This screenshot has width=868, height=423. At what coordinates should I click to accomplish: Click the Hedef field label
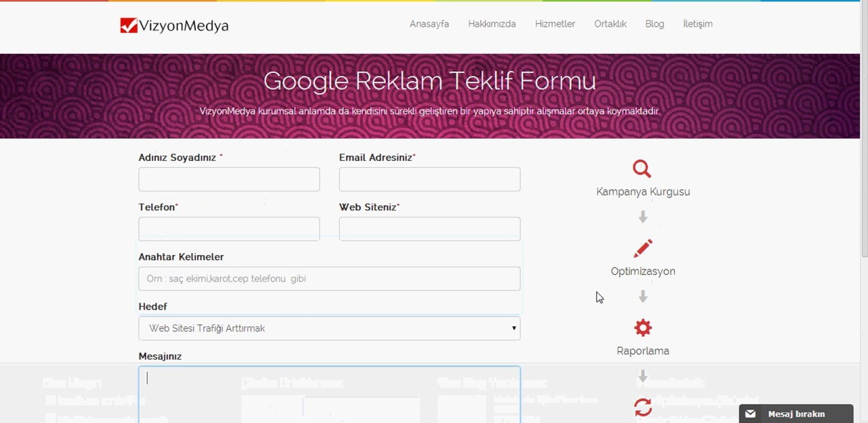point(153,307)
